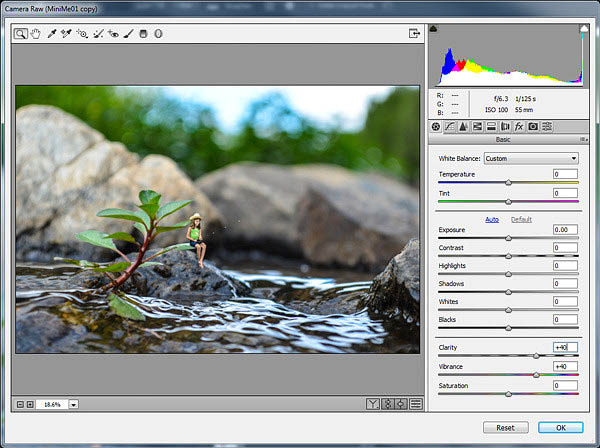Viewport: 600px width, 448px height.
Task: Open the zoom level dropdown
Action: [x=74, y=404]
